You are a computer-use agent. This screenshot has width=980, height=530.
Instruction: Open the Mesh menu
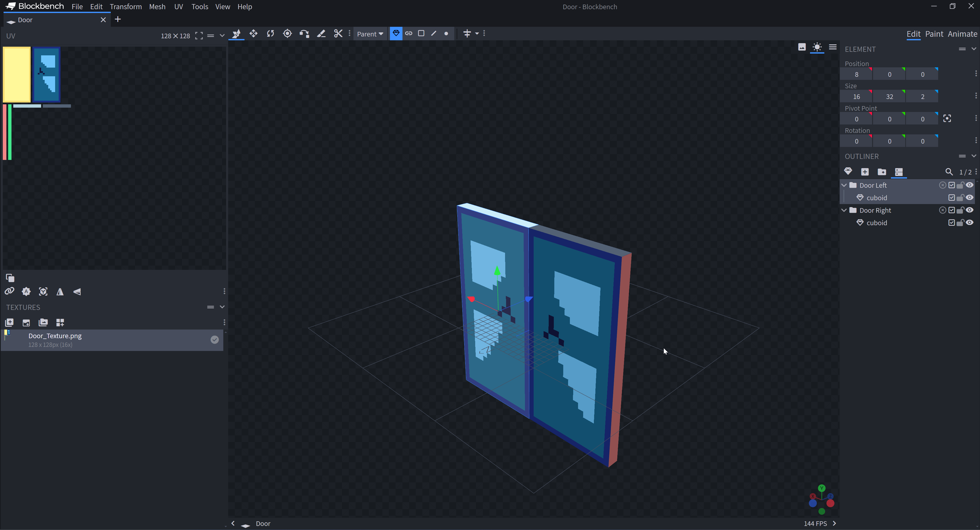click(157, 6)
